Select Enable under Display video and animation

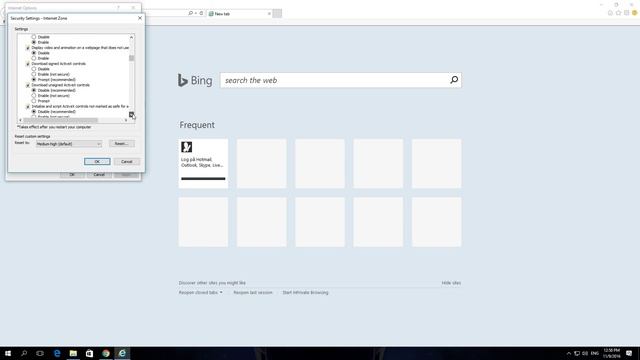[x=34, y=58]
